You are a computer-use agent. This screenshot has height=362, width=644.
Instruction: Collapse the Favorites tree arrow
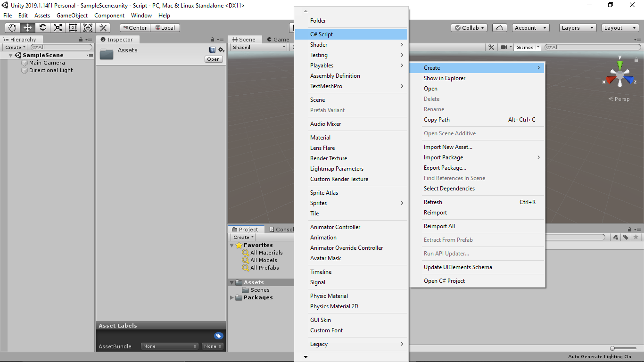pos(231,245)
